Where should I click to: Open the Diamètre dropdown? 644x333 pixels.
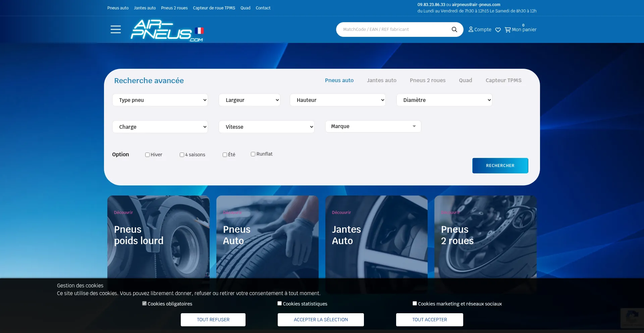pos(444,100)
